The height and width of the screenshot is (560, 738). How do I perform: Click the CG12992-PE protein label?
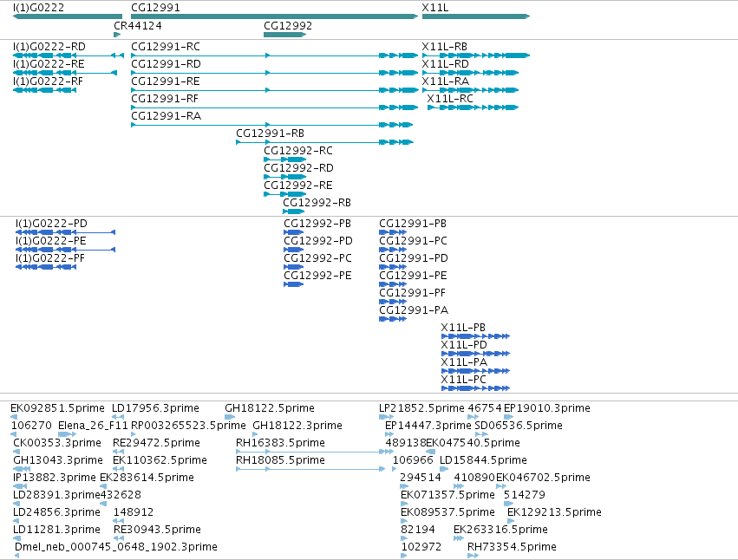coord(317,276)
